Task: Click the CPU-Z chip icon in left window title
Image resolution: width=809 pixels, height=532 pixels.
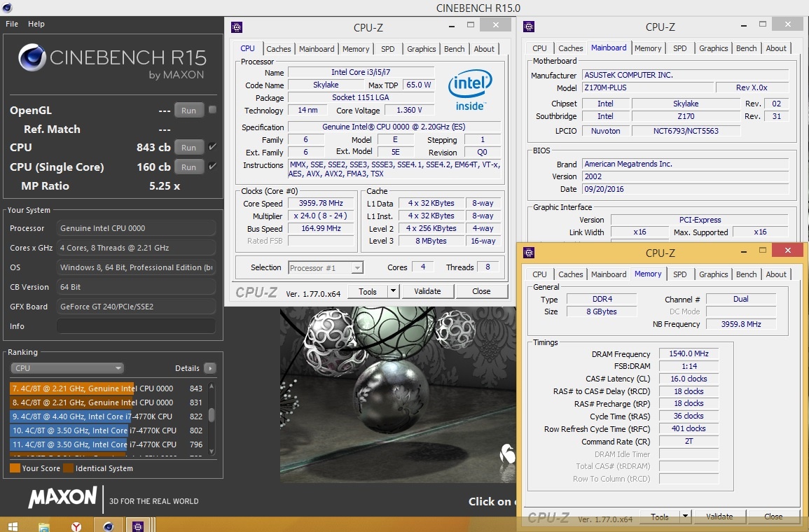Action: coord(237,27)
